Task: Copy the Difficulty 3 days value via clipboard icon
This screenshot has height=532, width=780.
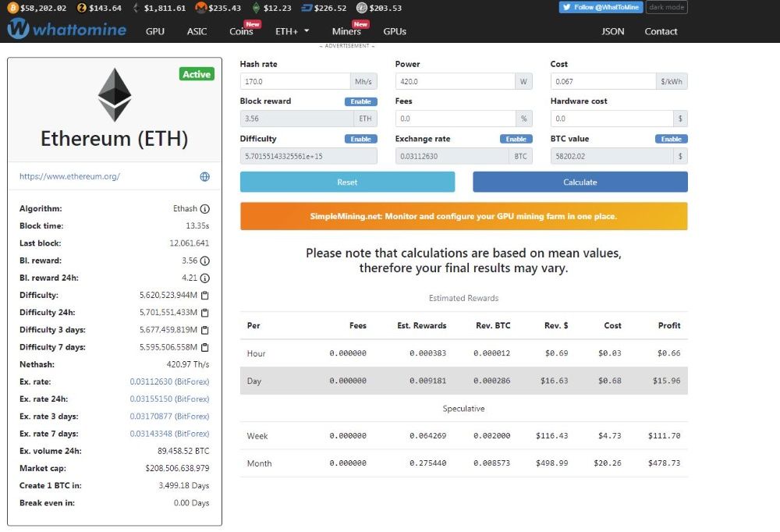Action: pos(204,330)
